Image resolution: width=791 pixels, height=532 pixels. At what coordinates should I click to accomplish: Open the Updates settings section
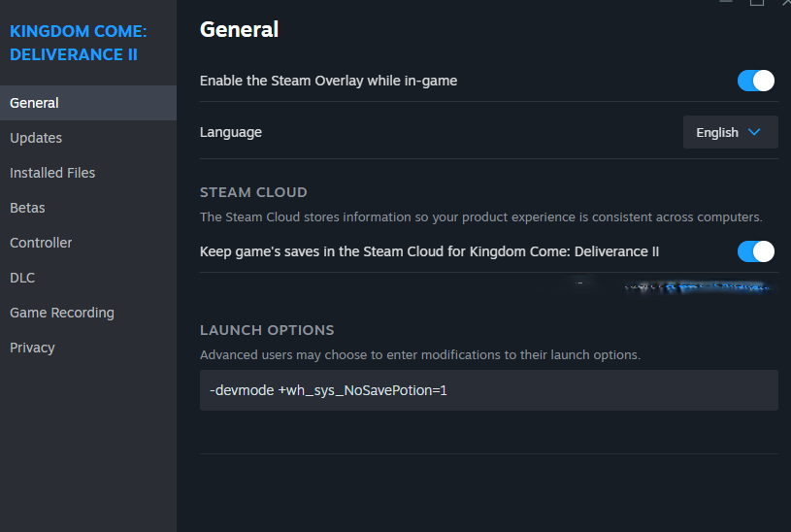[36, 138]
